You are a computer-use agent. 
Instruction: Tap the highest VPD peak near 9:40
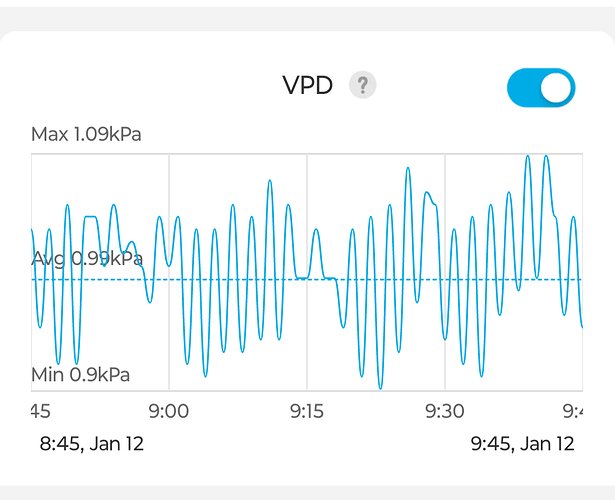pos(529,157)
